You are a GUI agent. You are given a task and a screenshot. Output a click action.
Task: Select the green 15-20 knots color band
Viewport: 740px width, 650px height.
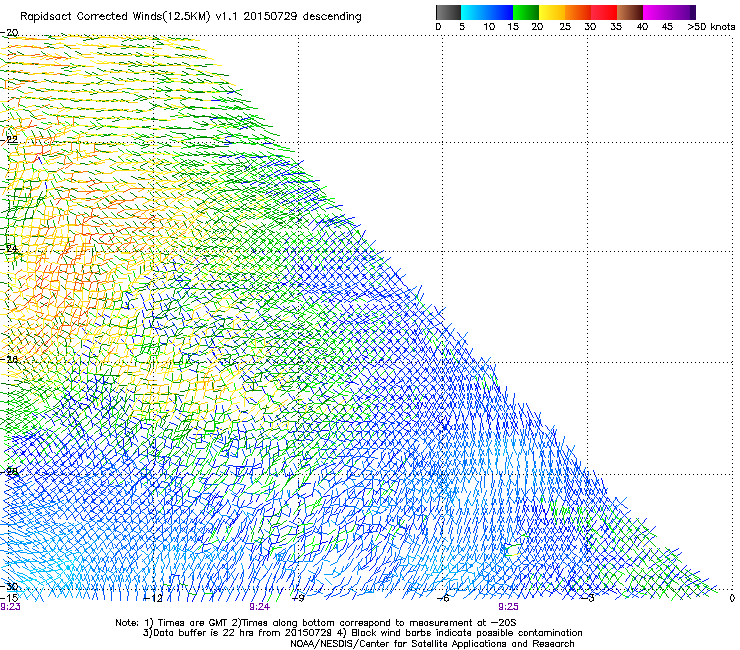click(x=526, y=12)
